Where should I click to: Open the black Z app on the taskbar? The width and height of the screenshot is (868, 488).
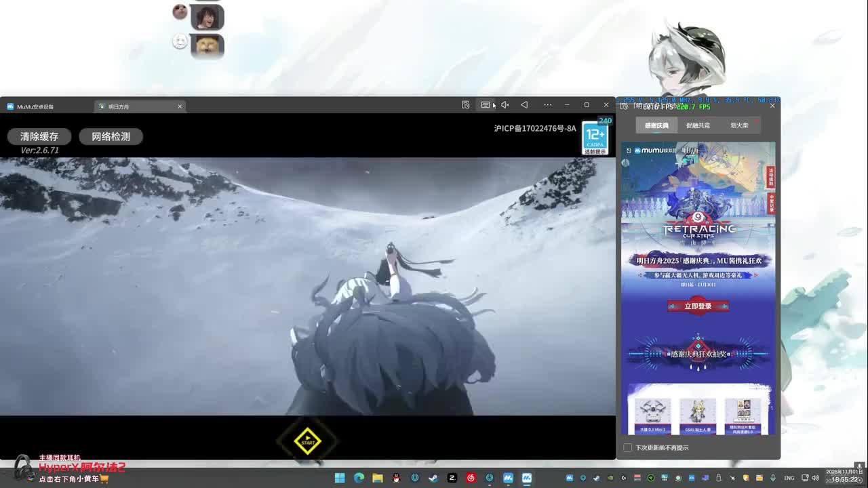click(x=452, y=478)
